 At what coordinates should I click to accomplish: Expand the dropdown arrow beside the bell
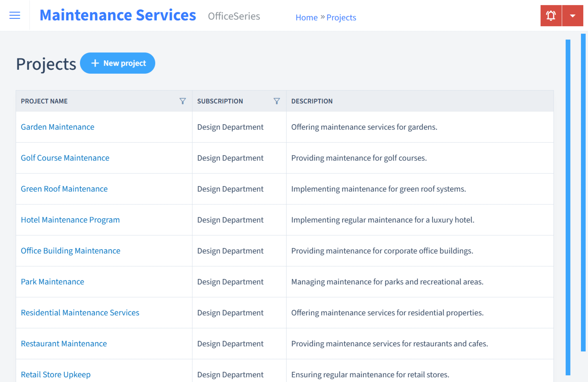573,15
